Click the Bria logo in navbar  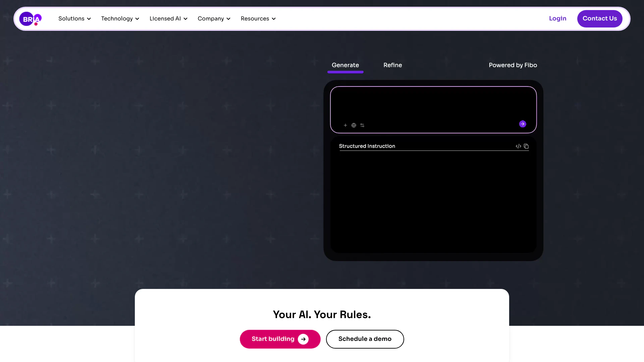[30, 19]
